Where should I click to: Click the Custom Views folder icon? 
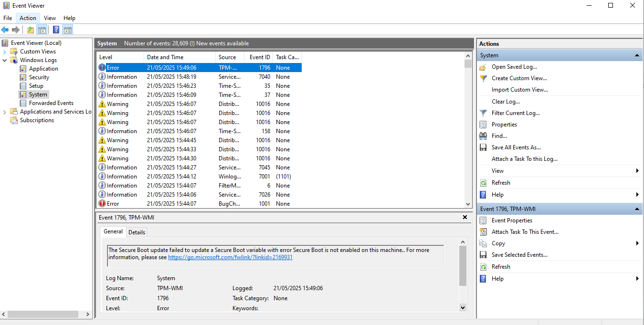pyautogui.click(x=14, y=52)
